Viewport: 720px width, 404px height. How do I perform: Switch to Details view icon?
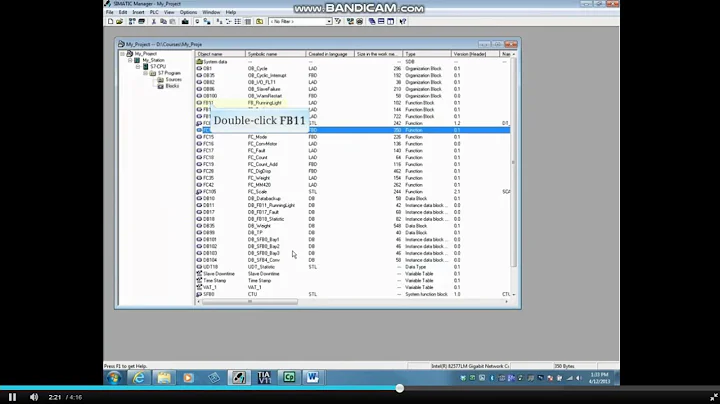coord(248,22)
